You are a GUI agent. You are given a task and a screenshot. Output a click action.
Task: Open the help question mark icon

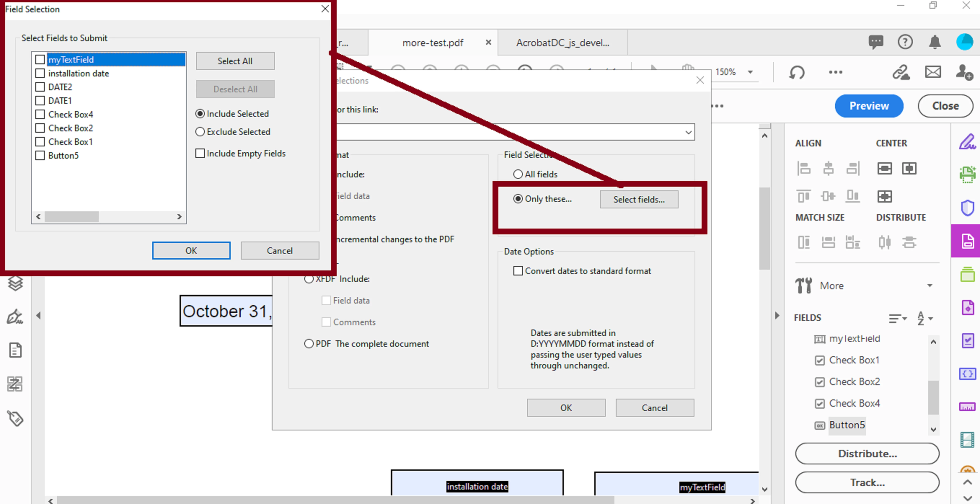(x=905, y=42)
